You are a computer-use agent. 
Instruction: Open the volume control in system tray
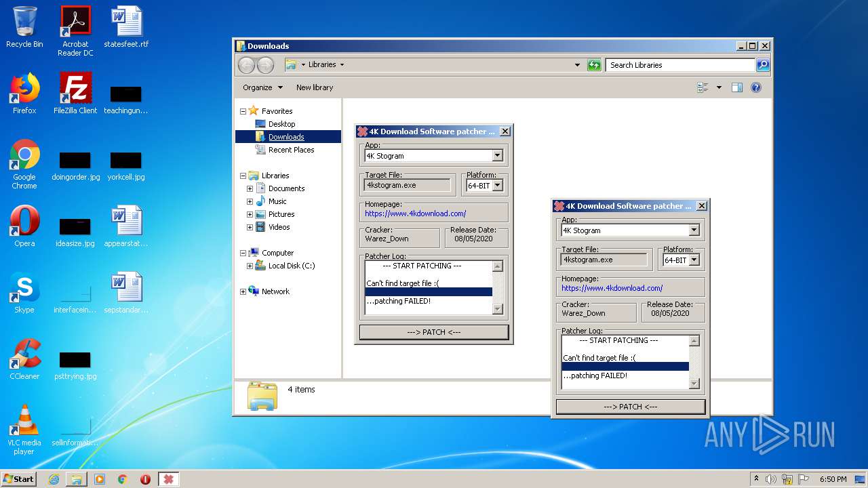point(771,479)
